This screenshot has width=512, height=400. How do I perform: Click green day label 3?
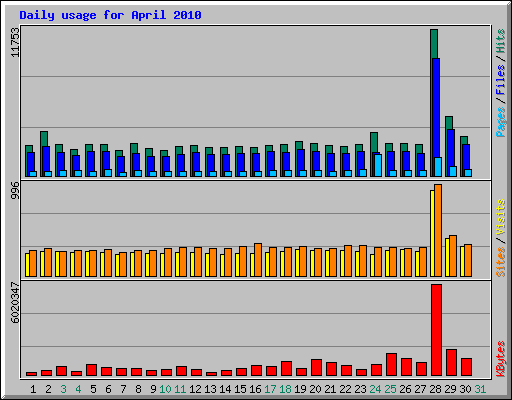63,389
